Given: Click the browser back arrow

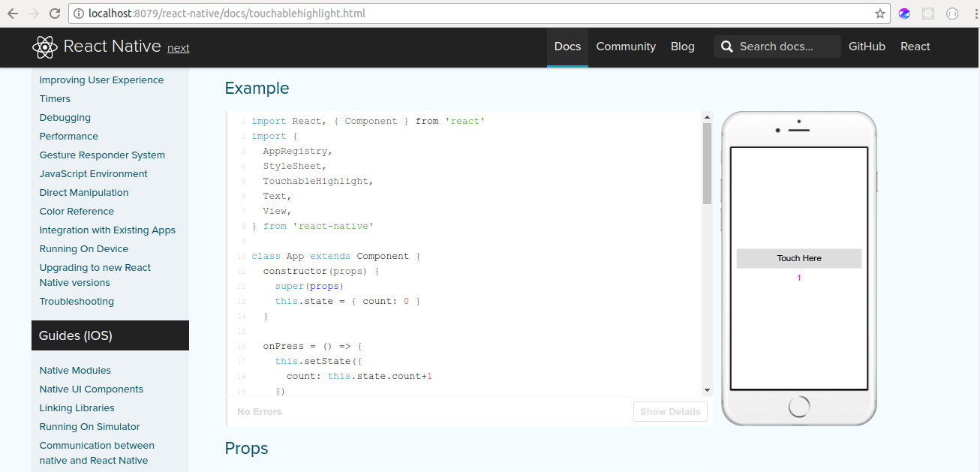Looking at the screenshot, I should pyautogui.click(x=13, y=14).
